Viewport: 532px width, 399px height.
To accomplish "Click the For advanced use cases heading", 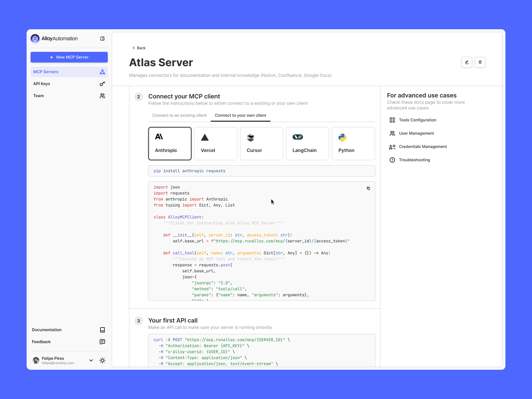I will click(x=422, y=95).
